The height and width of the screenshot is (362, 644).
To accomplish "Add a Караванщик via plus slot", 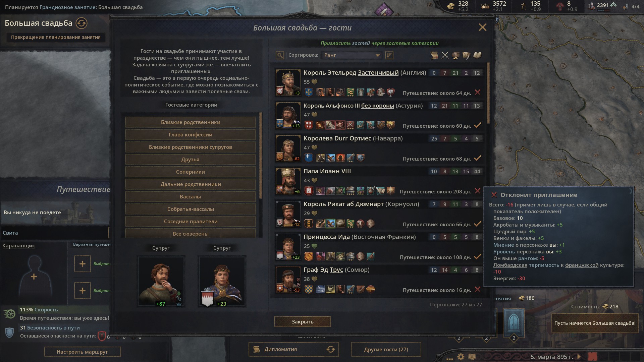I will pos(34,277).
